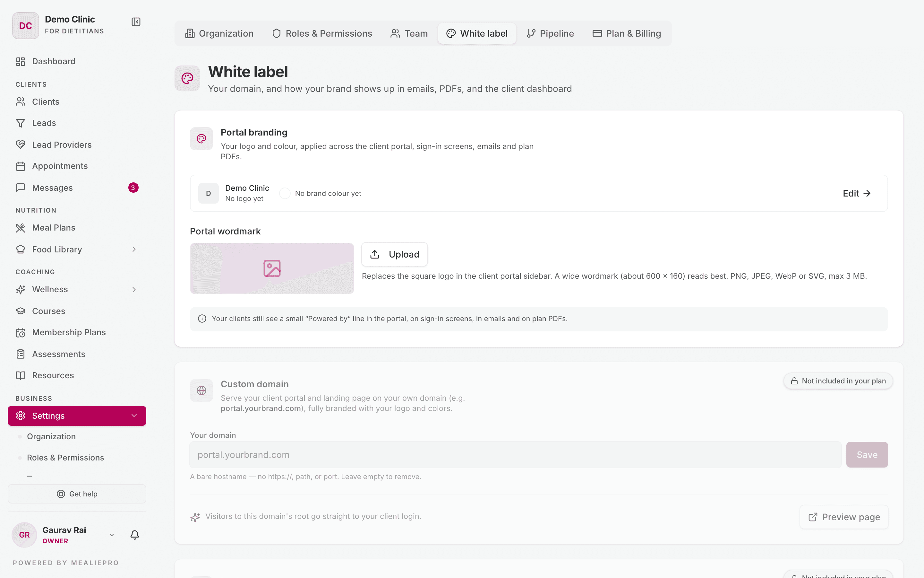
Task: Open Resources in the sidebar
Action: (x=77, y=375)
